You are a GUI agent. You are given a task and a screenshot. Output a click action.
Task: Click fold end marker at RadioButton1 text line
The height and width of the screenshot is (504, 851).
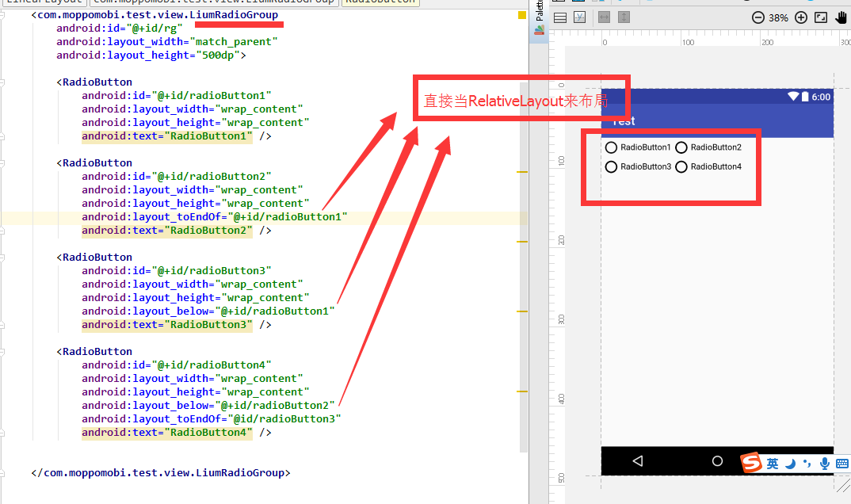coord(2,136)
